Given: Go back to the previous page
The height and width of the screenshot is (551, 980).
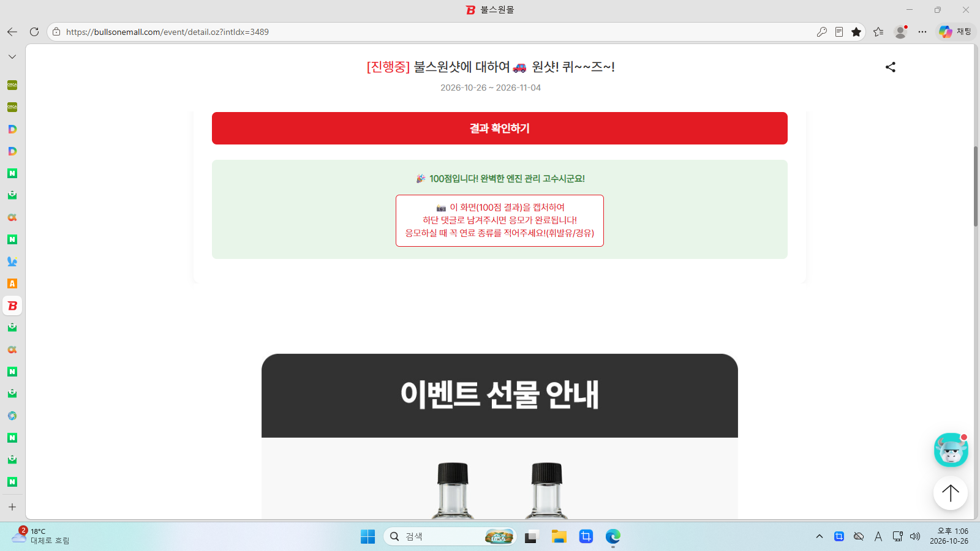Looking at the screenshot, I should [x=12, y=32].
